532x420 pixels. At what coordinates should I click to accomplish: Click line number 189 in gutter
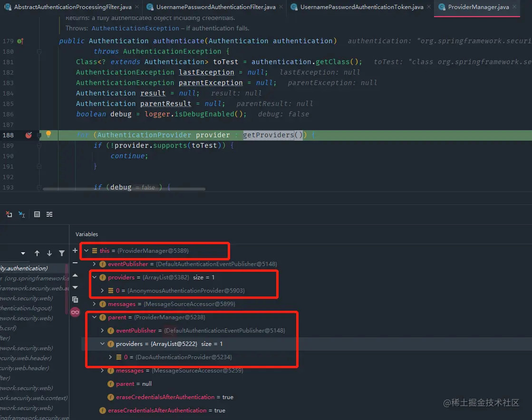(x=8, y=145)
